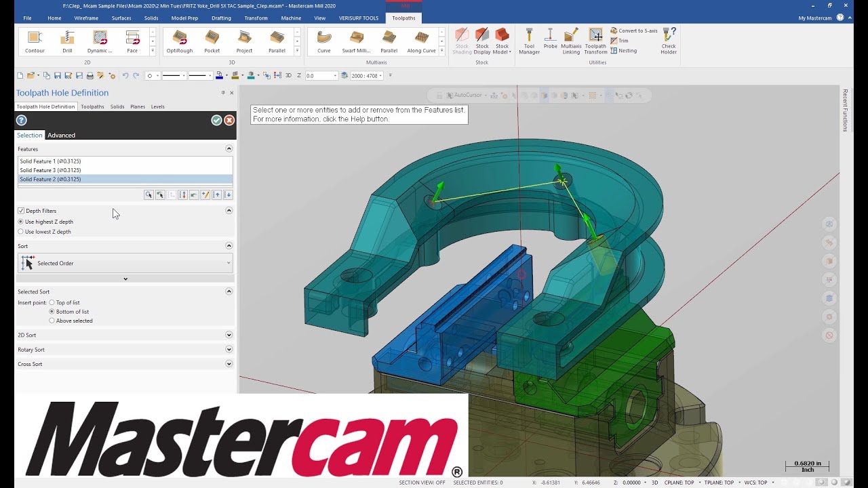868x488 pixels.
Task: Open the Tool Manager
Action: (x=529, y=41)
